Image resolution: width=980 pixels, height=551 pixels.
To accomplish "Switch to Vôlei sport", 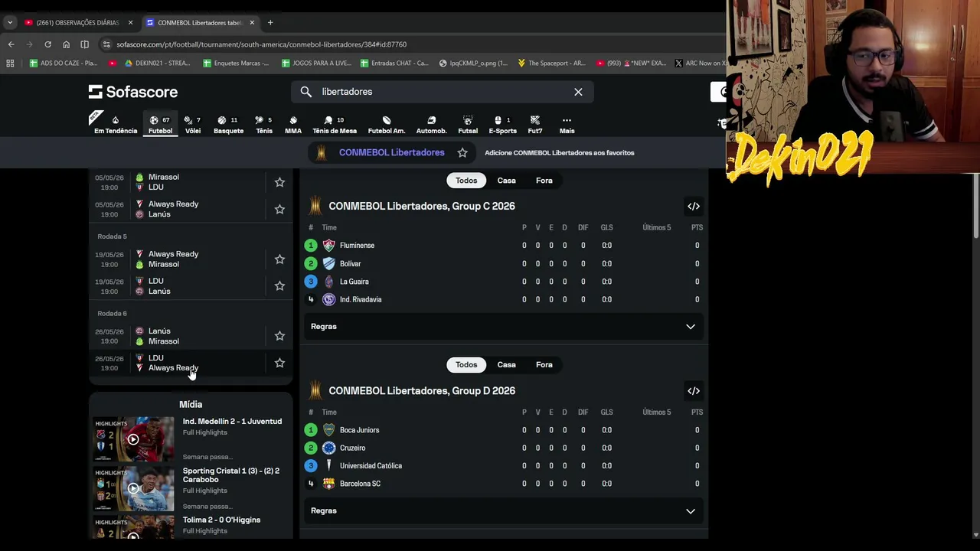I will point(192,125).
